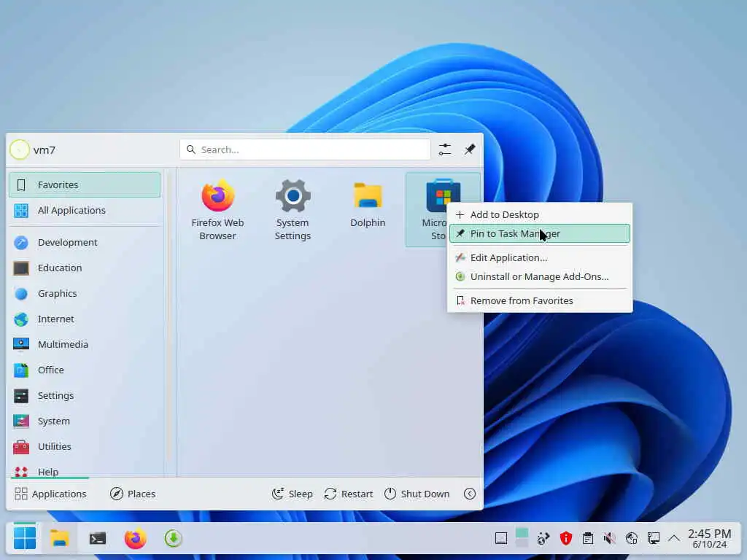Screen dimensions: 747x560
Task: Open the Development category
Action: [x=85, y=242]
